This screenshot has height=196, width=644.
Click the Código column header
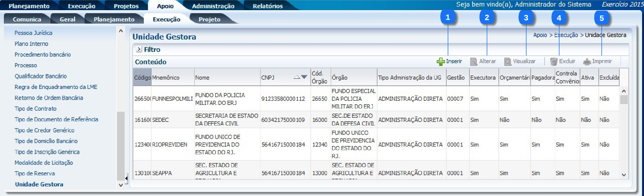coord(142,78)
